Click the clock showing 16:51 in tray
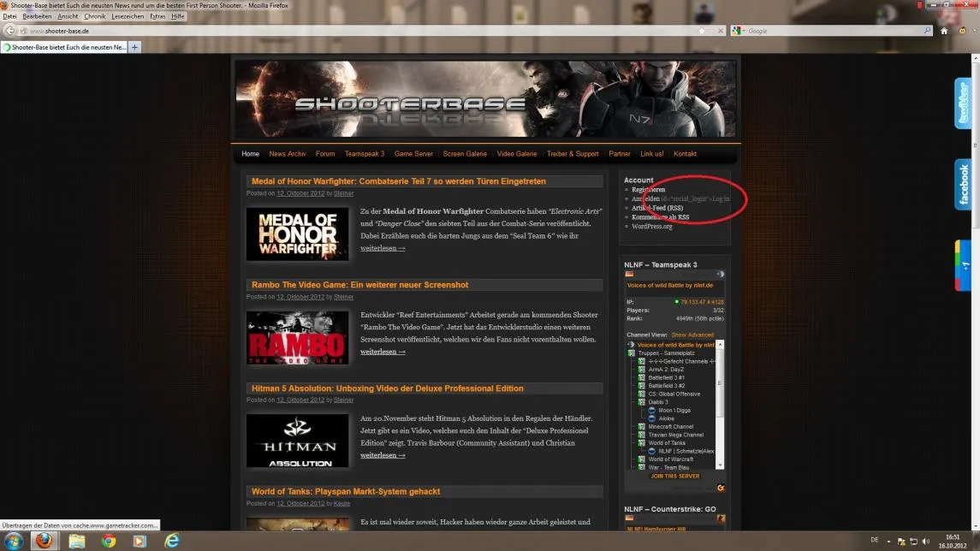 pyautogui.click(x=953, y=537)
